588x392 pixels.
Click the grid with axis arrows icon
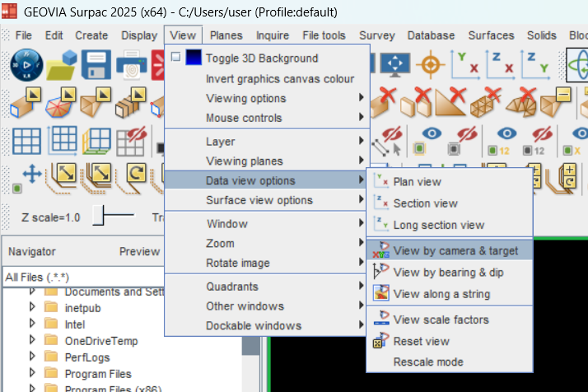(62, 140)
